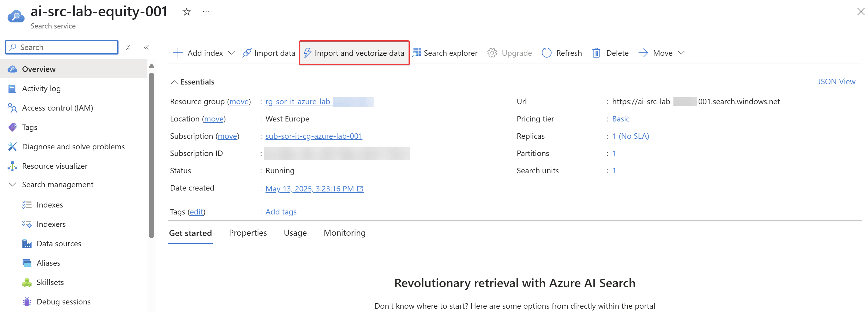Click the Search units value 1
Viewport: 868px width, 312px height.
pyautogui.click(x=614, y=171)
